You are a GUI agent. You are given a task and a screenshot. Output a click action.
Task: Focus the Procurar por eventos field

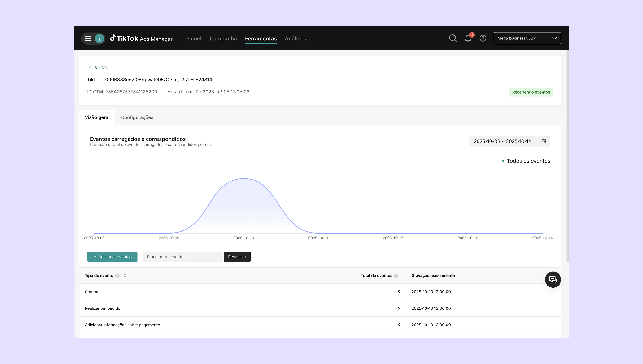(x=183, y=257)
